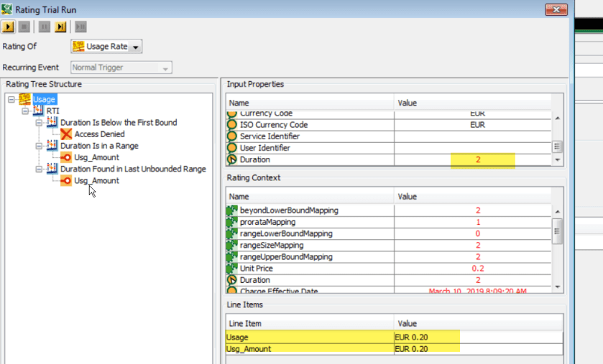
Task: Click the Stop toolbar button
Action: (x=24, y=27)
